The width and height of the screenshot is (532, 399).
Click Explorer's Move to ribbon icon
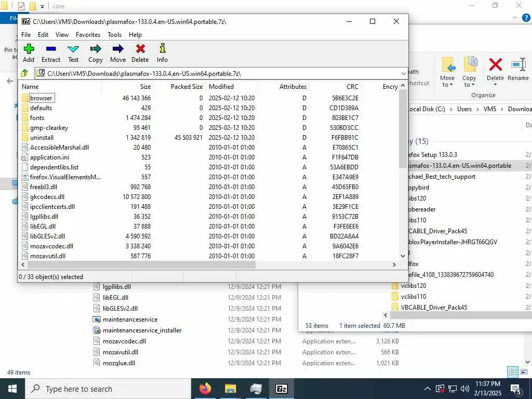[x=448, y=64]
